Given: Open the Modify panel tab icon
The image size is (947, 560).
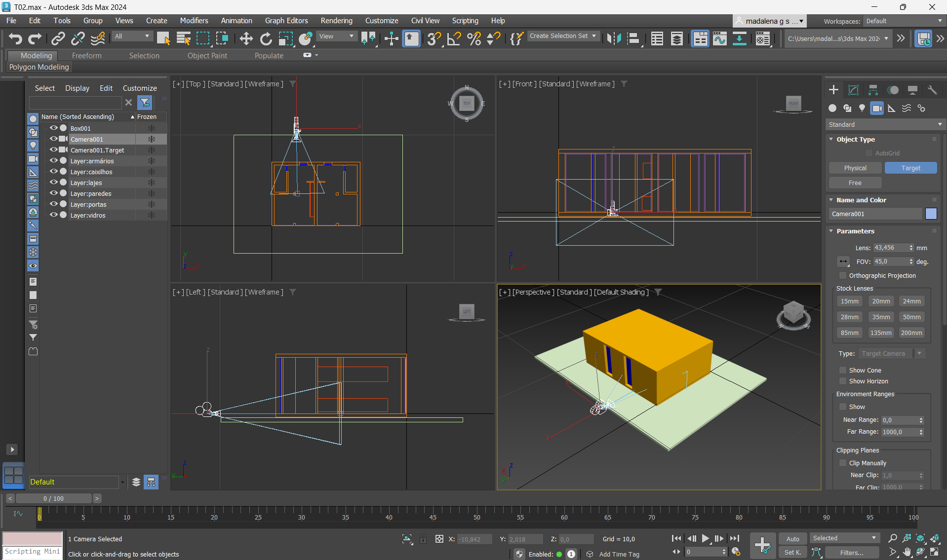Looking at the screenshot, I should (x=853, y=90).
